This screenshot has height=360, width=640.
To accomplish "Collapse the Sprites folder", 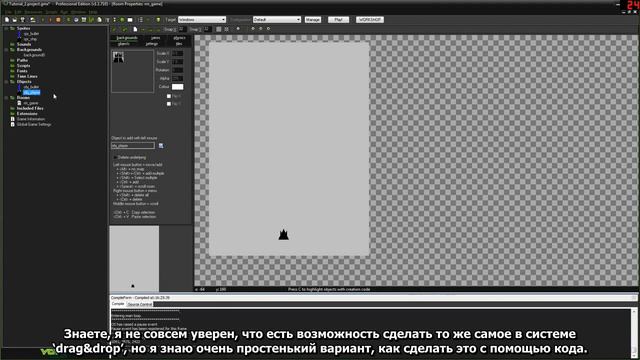I will [6, 28].
